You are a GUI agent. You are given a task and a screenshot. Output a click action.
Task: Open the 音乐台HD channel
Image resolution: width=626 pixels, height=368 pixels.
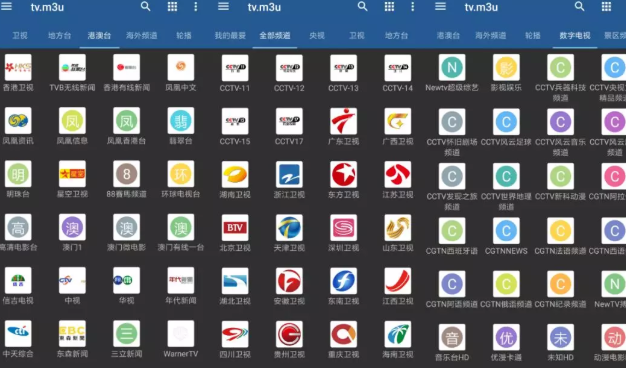(452, 337)
